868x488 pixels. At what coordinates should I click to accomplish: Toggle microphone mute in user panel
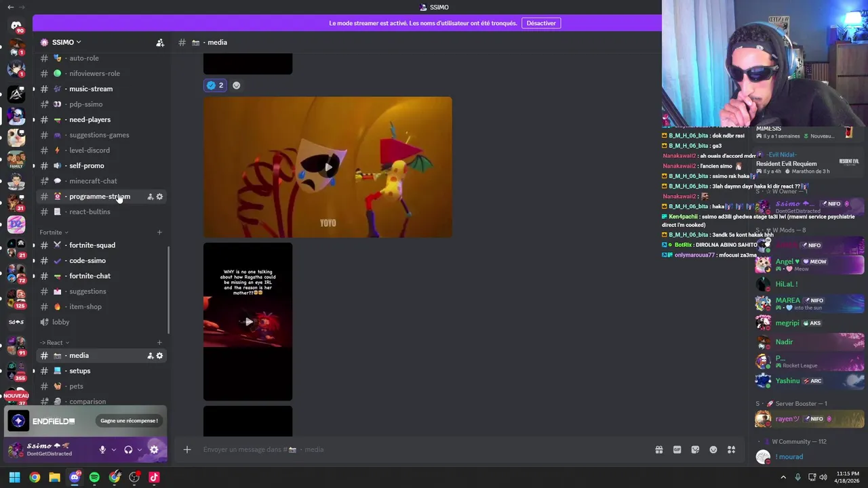[102, 449]
